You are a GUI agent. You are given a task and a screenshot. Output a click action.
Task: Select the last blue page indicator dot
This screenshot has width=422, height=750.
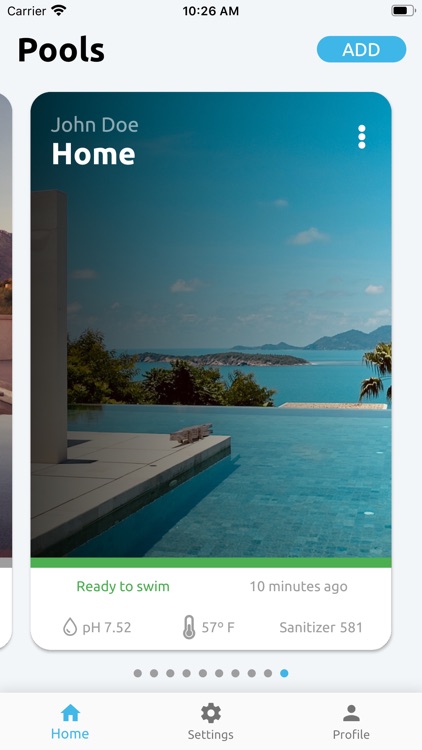[x=284, y=673]
